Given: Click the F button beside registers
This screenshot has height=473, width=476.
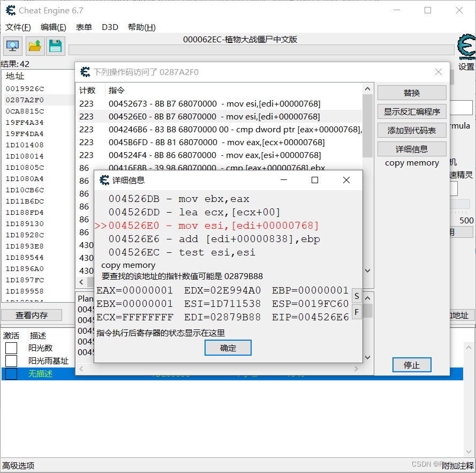Looking at the screenshot, I should click(x=357, y=312).
